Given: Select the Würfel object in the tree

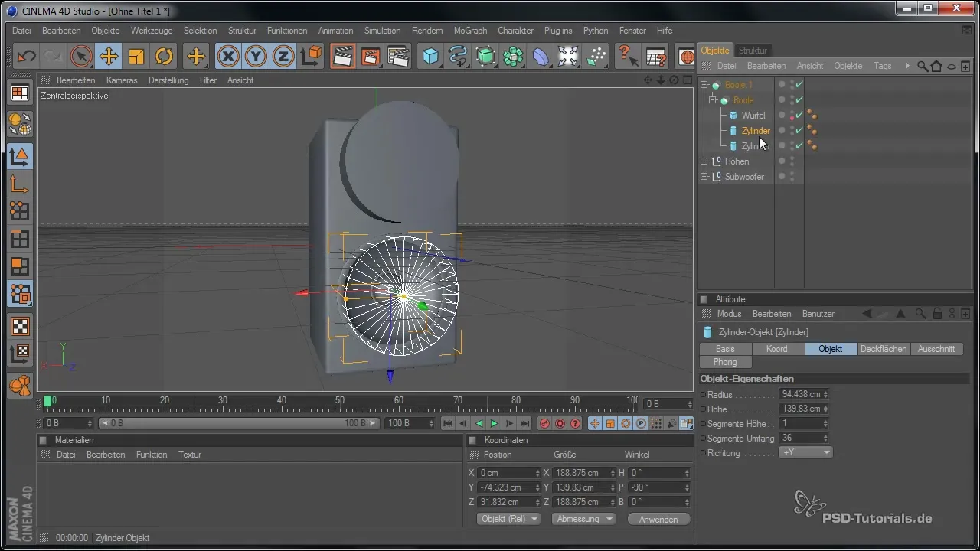Looking at the screenshot, I should coord(753,116).
